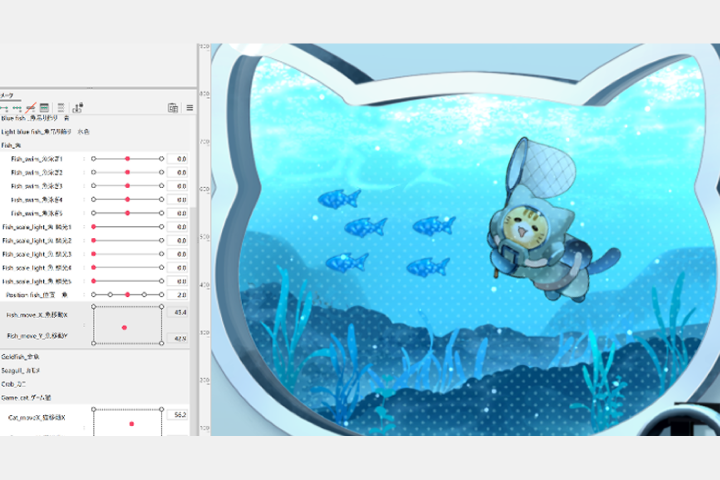Expand the Crab parameter group
The image size is (720, 480).
pos(13,384)
